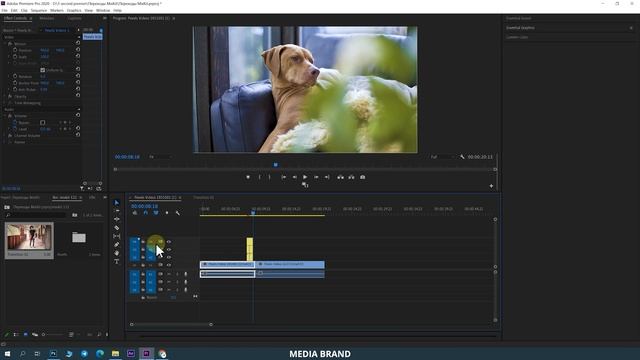Switch to Effect Controls tab

[x=15, y=18]
